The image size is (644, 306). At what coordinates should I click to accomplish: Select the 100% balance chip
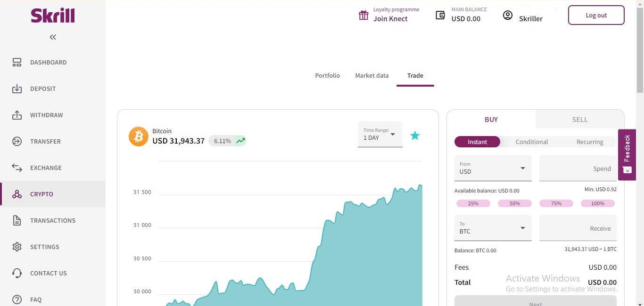pos(598,203)
